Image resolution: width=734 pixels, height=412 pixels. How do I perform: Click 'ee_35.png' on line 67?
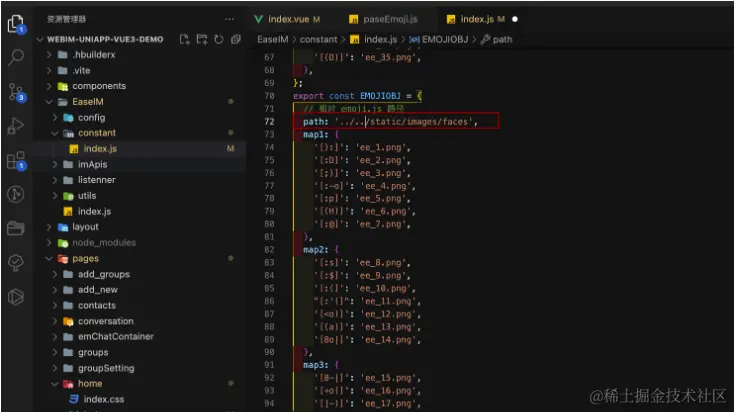[x=388, y=58]
